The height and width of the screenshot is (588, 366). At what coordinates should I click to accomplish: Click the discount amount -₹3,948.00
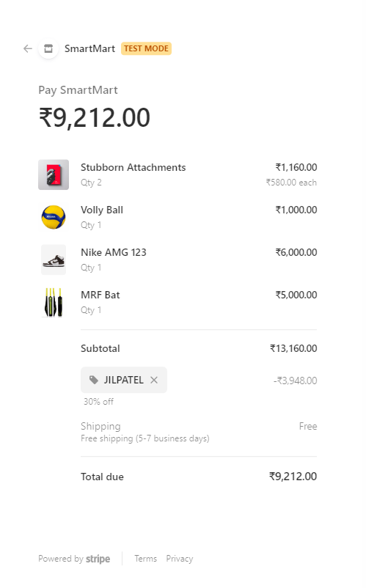pyautogui.click(x=295, y=381)
